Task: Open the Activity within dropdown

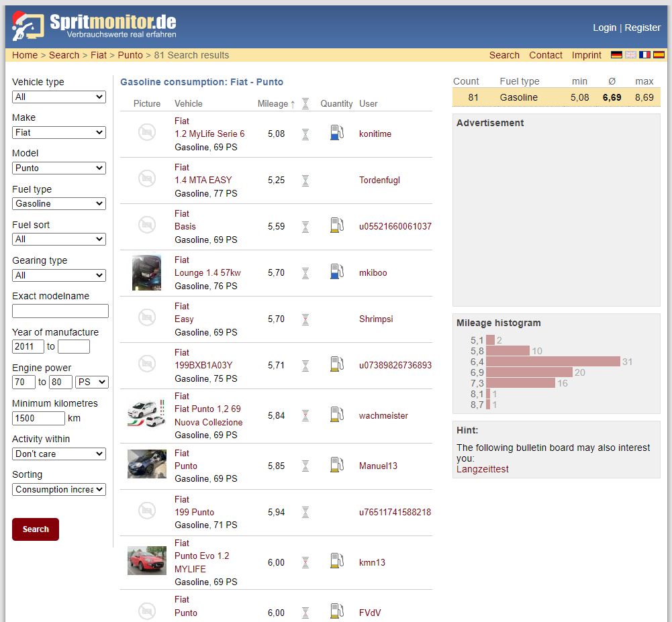Action: 58,454
